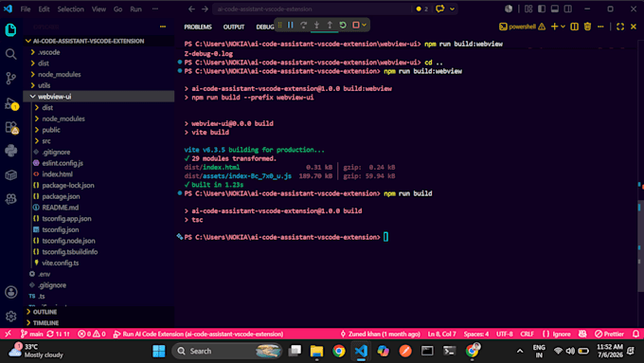Expand the top-level dist folder

coord(44,64)
